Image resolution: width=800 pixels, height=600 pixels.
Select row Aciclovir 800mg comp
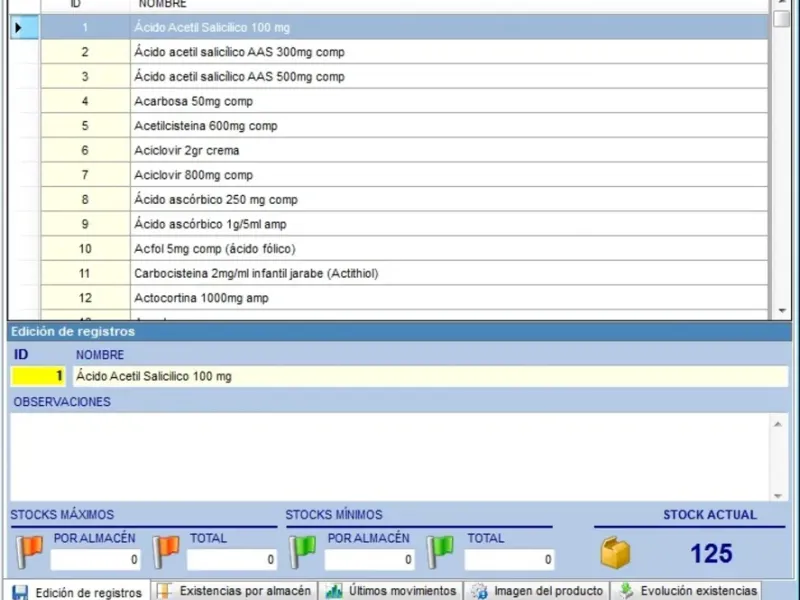[x=449, y=175]
